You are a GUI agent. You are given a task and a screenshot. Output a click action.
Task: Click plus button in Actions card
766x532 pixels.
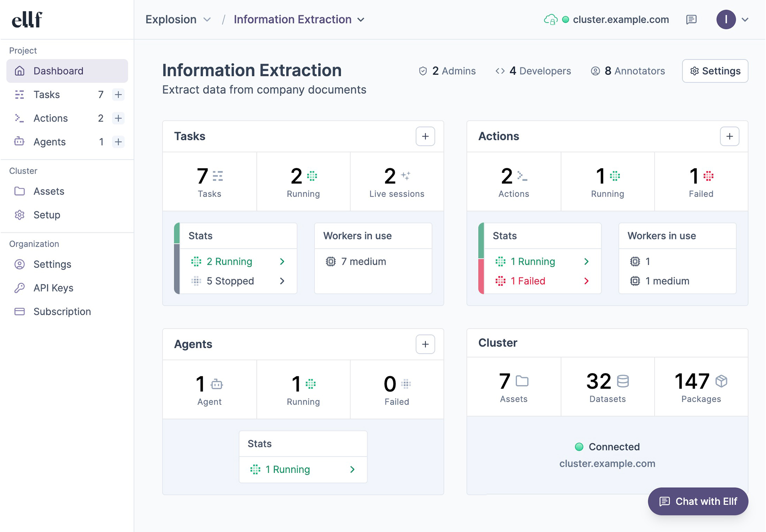click(x=729, y=136)
